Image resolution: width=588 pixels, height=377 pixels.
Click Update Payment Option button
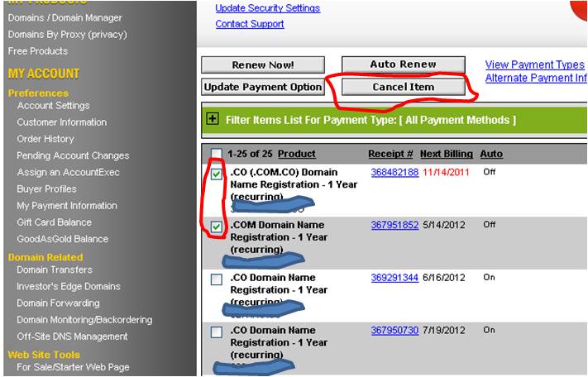[x=263, y=87]
